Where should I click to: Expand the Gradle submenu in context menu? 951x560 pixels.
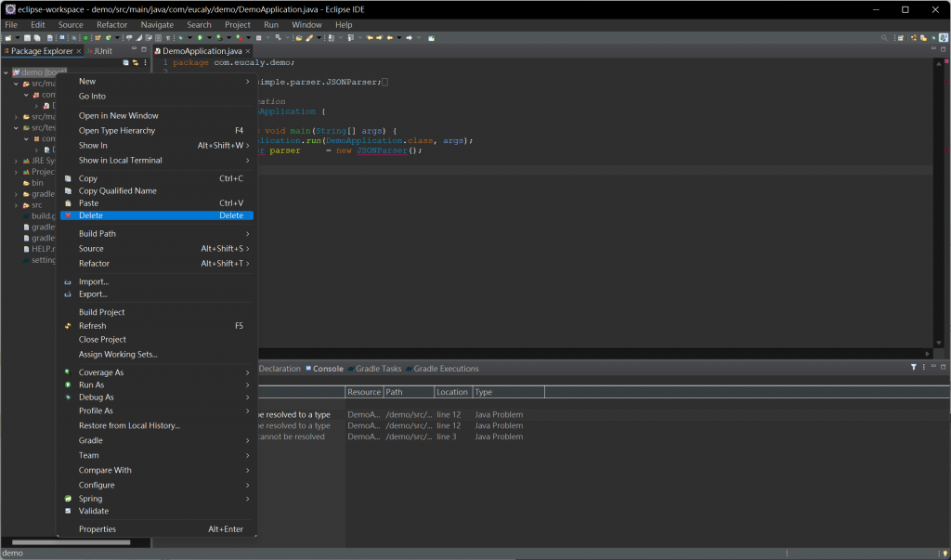coord(91,440)
